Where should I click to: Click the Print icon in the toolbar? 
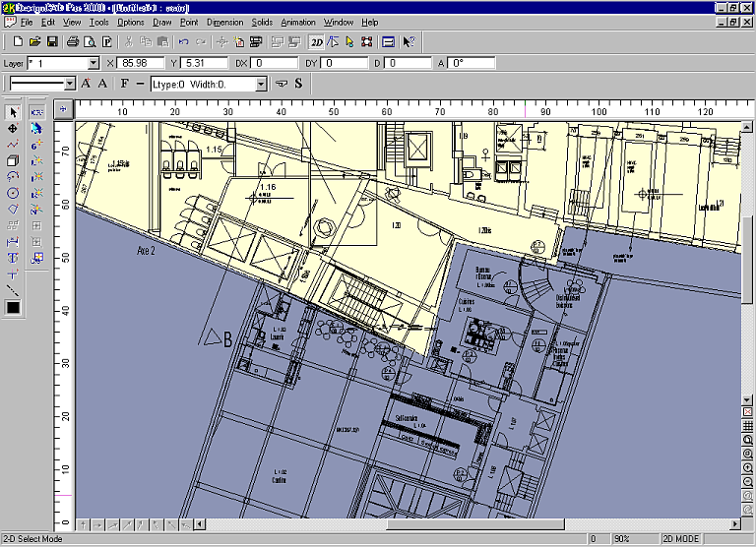[x=73, y=42]
